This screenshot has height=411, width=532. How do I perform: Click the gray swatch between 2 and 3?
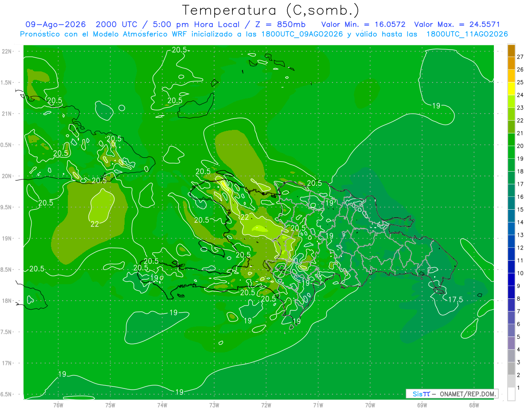point(511,368)
